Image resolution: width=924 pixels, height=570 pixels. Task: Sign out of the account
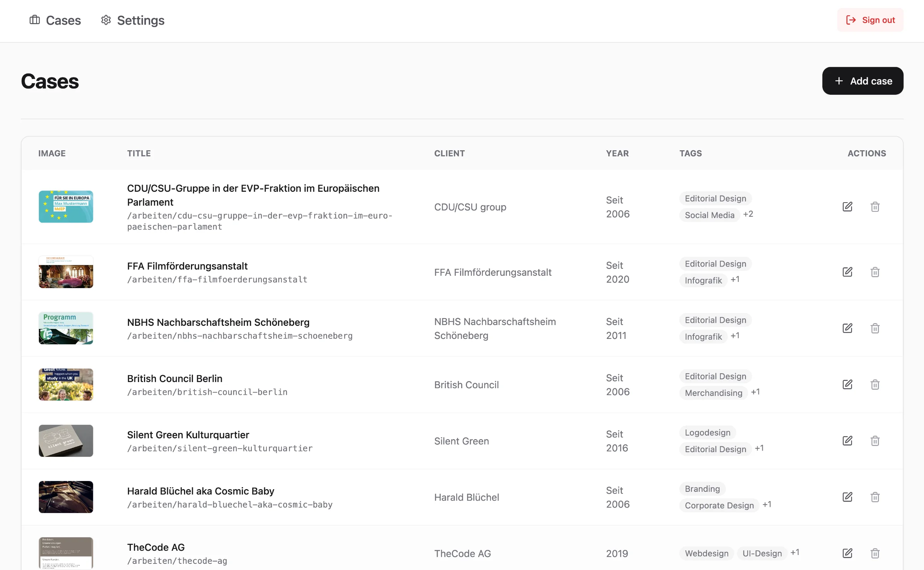point(870,20)
